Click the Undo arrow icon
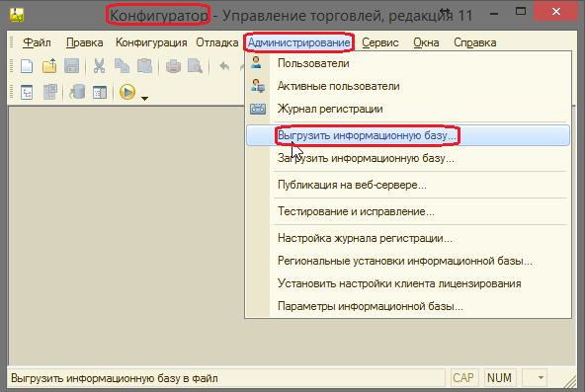Image resolution: width=585 pixels, height=392 pixels. (224, 67)
